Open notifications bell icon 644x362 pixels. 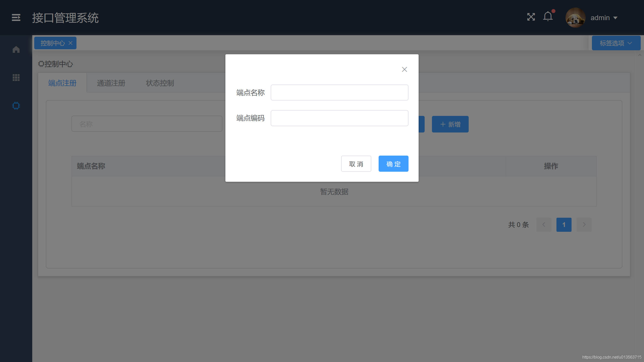point(548,17)
